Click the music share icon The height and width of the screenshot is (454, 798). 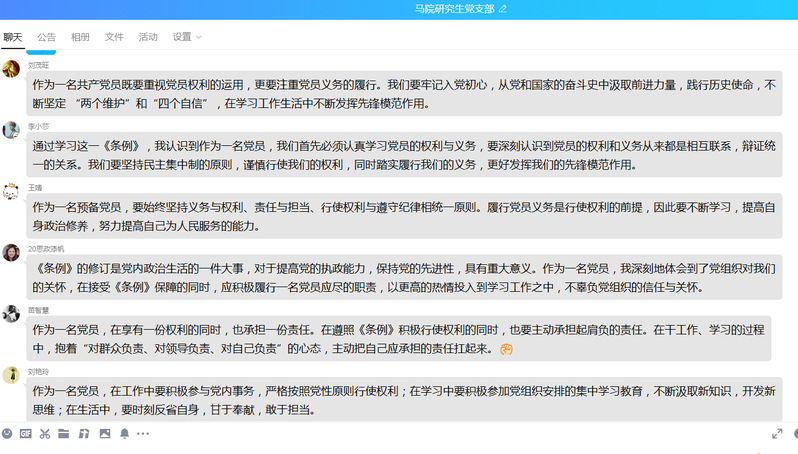84,434
